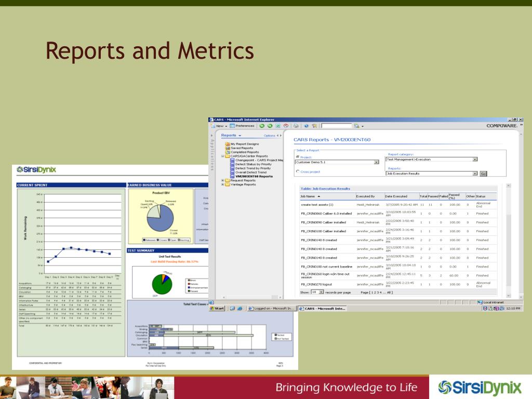Click the green Forward arrow in CARS toolbar
This screenshot has height=399, width=532.
pos(270,126)
